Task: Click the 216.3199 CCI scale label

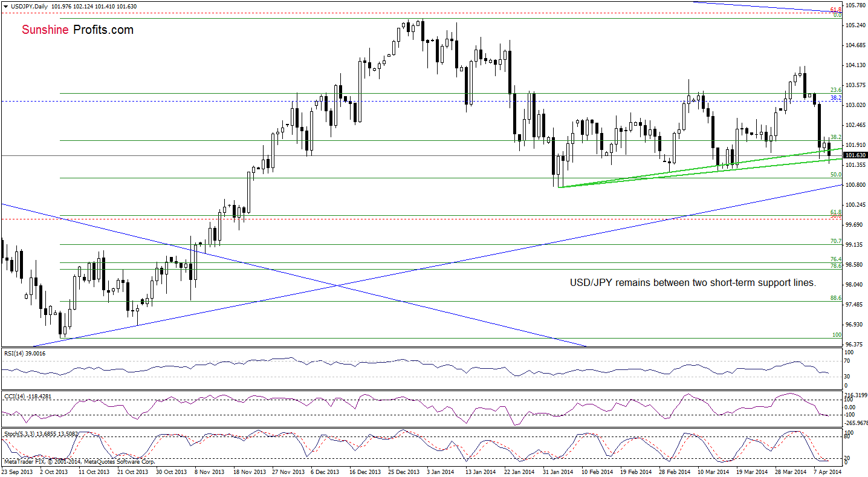Action: pyautogui.click(x=856, y=394)
